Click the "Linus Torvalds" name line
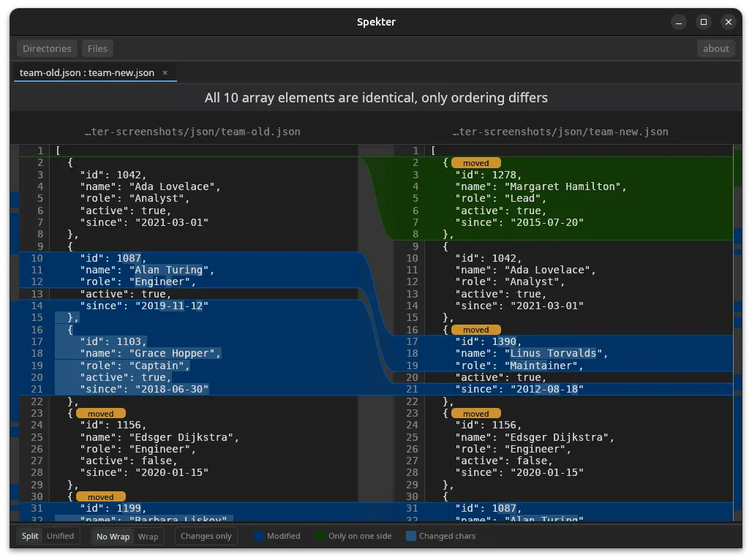Viewport: 752px width, 560px height. 531,353
